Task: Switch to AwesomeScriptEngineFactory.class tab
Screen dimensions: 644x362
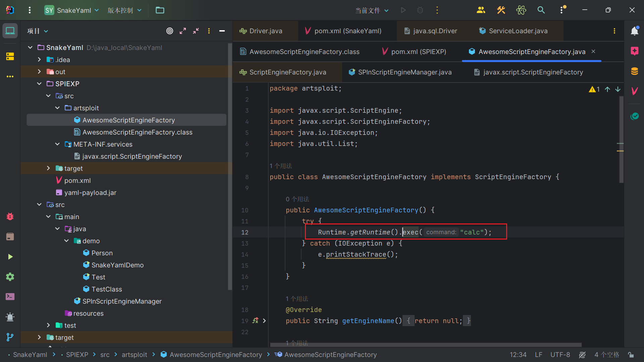Action: (x=304, y=52)
